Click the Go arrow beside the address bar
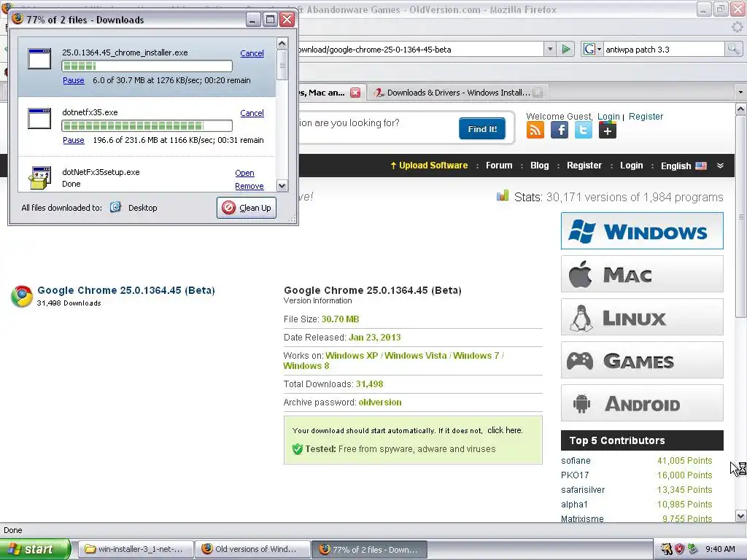 click(x=566, y=49)
